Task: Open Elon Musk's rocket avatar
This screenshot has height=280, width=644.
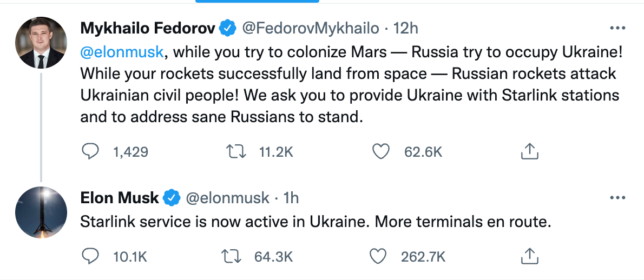Action: (41, 212)
